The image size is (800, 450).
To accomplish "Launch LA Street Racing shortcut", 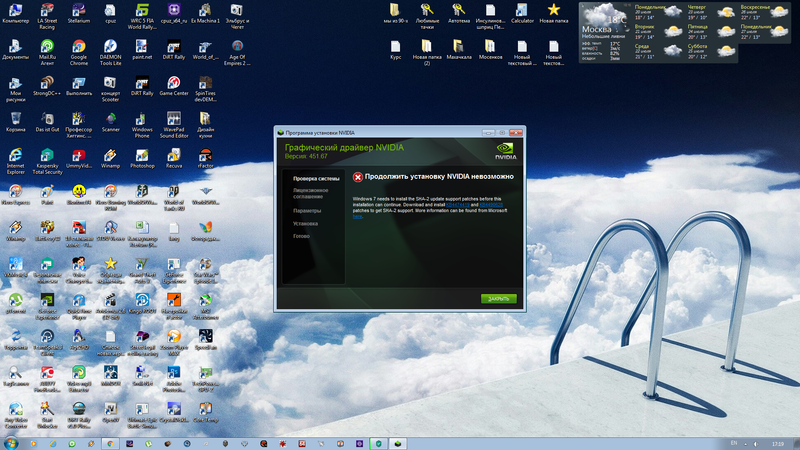I will tap(47, 17).
